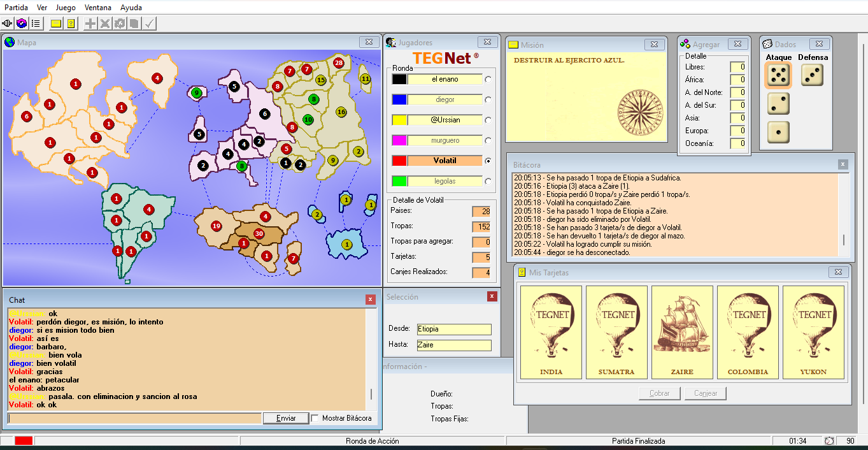Click the Mis Tarjetas title card icon
Viewport: 868px width, 450px height.
click(x=522, y=272)
